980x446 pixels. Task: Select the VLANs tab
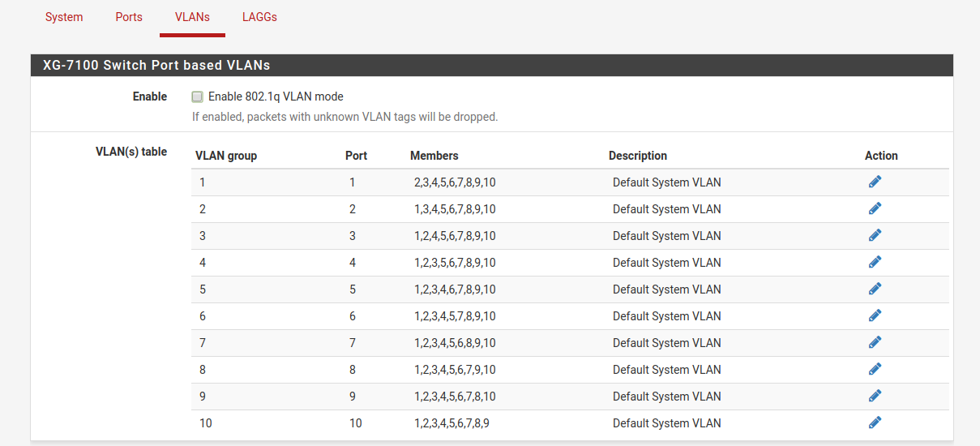click(192, 17)
